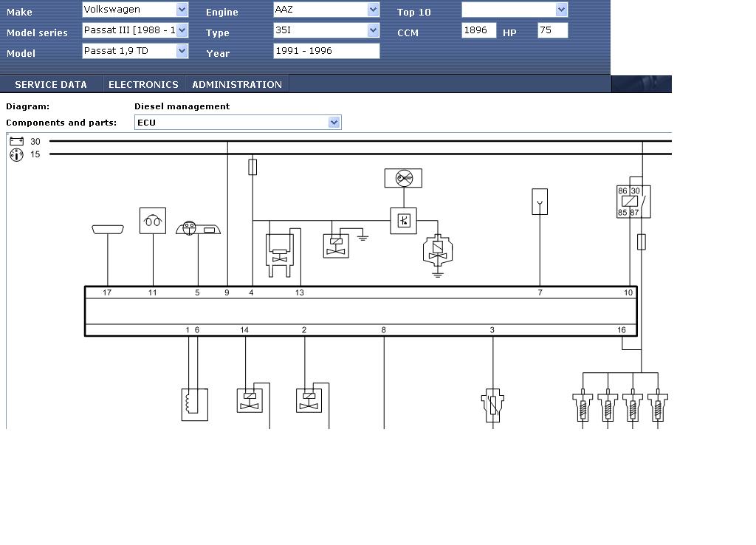Switch to the SERVICE DATA tab
Screen dimensions: 756x545
[x=51, y=84]
